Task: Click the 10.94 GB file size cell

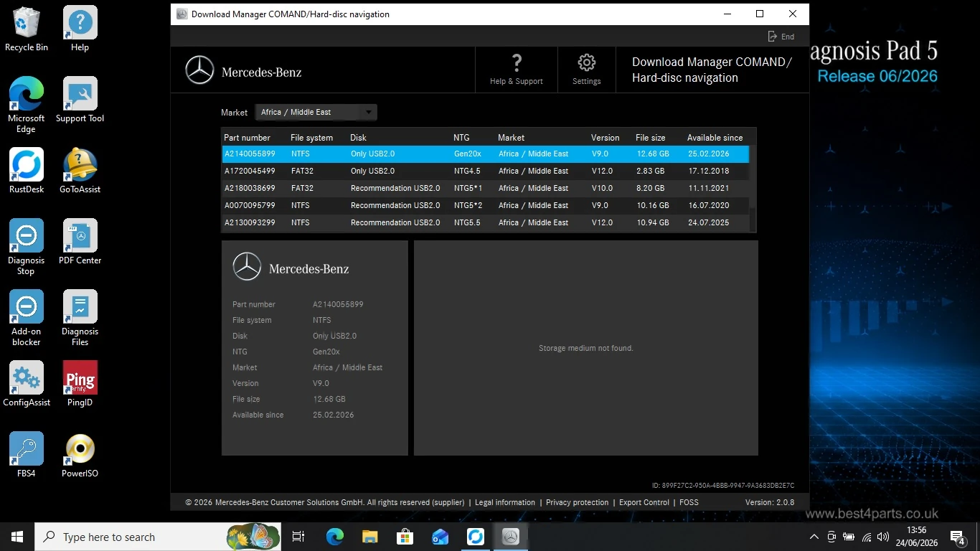Action: click(x=653, y=222)
